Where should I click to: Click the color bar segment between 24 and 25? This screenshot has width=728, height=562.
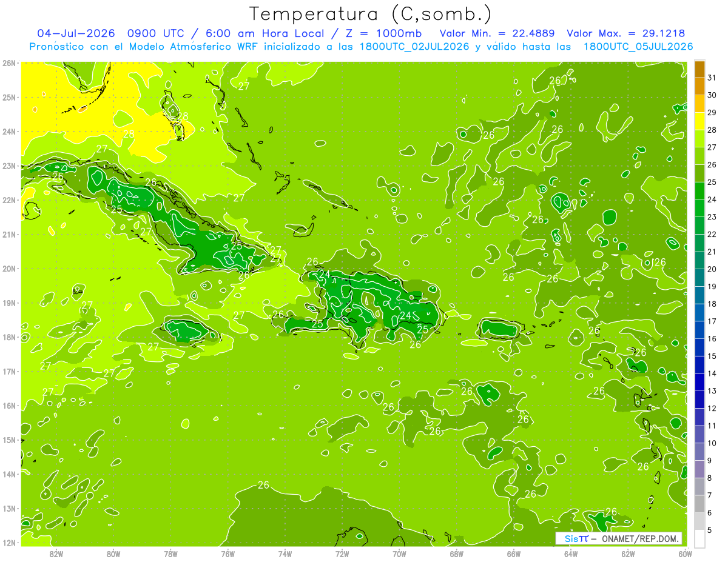699,191
